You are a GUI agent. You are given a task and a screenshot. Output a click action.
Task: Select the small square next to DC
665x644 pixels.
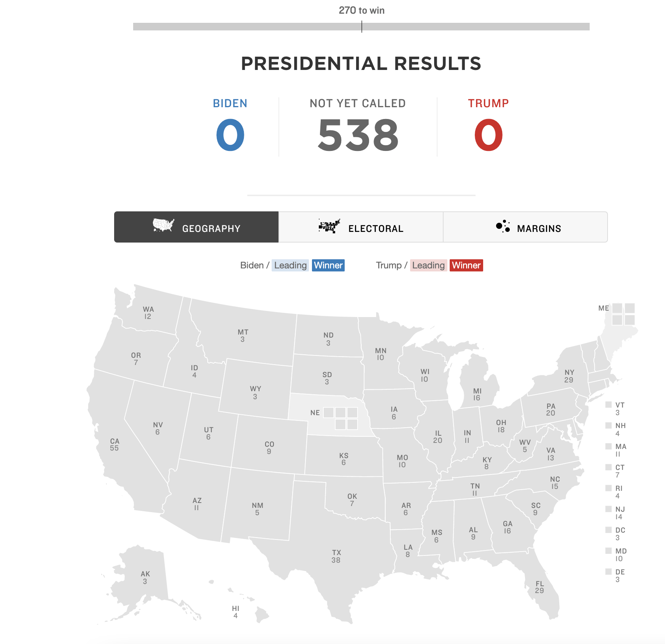click(608, 530)
